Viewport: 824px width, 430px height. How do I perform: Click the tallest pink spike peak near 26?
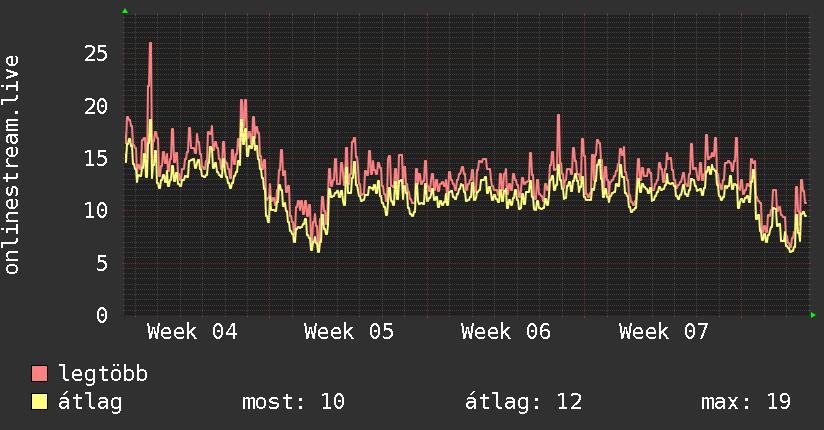pyautogui.click(x=150, y=44)
